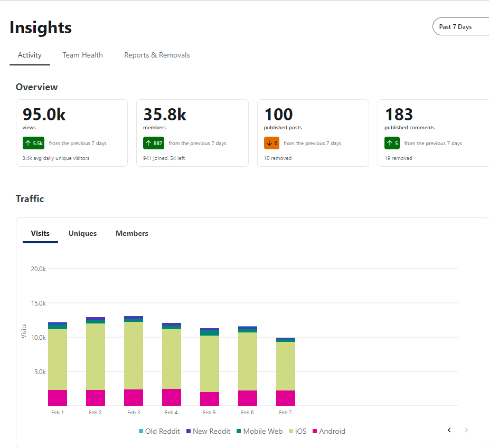Toggle New Reddit series in legend

(x=208, y=431)
